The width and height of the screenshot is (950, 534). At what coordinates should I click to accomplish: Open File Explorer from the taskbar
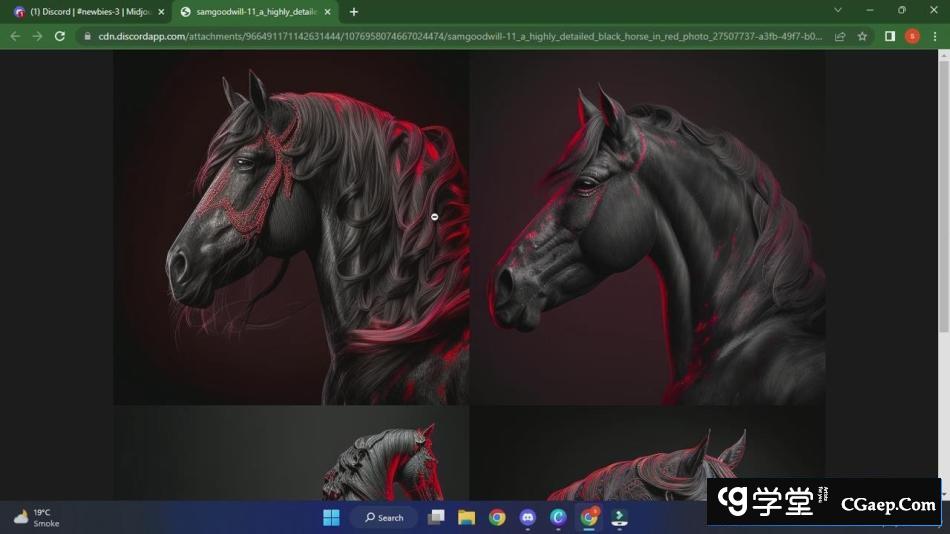[x=466, y=517]
